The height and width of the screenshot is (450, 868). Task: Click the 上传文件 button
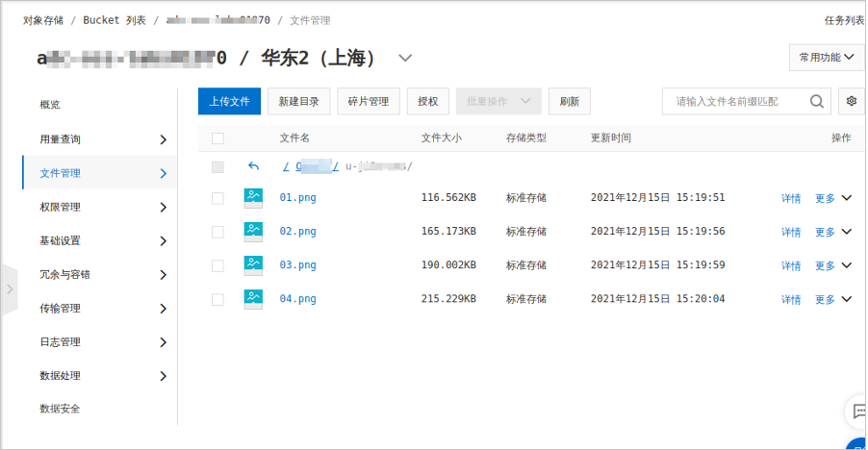click(x=229, y=101)
